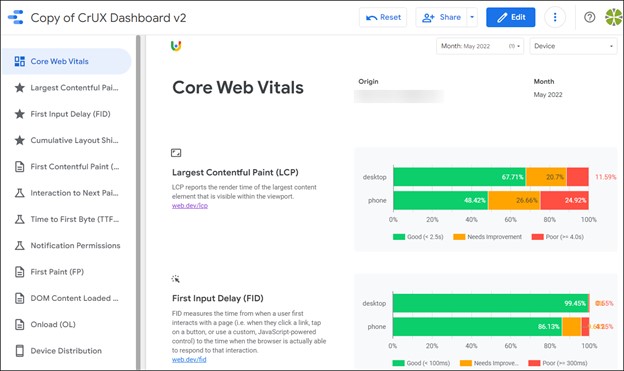Click star icon beside Cumulative Layout Shift
This screenshot has width=624, height=371.
pos(20,140)
